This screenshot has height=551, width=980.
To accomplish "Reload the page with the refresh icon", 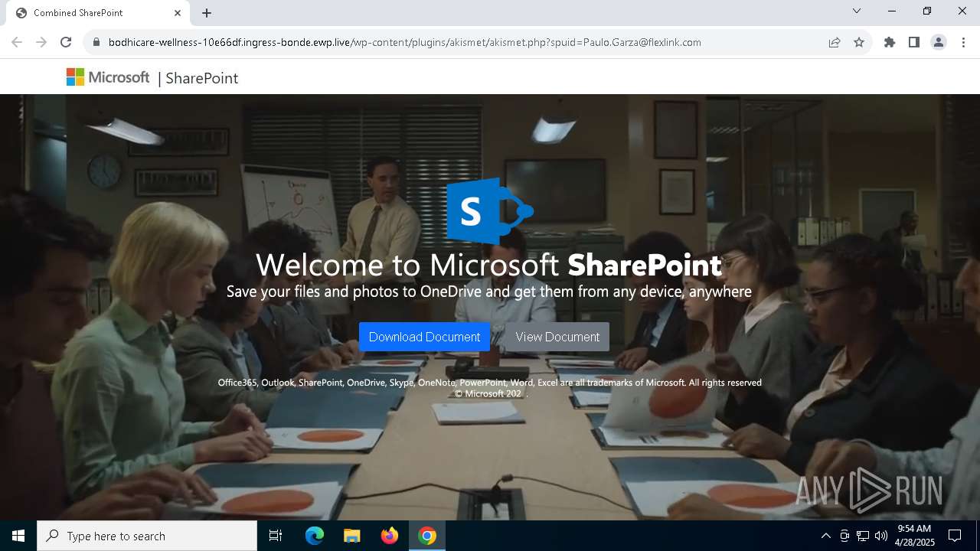I will (x=66, y=42).
